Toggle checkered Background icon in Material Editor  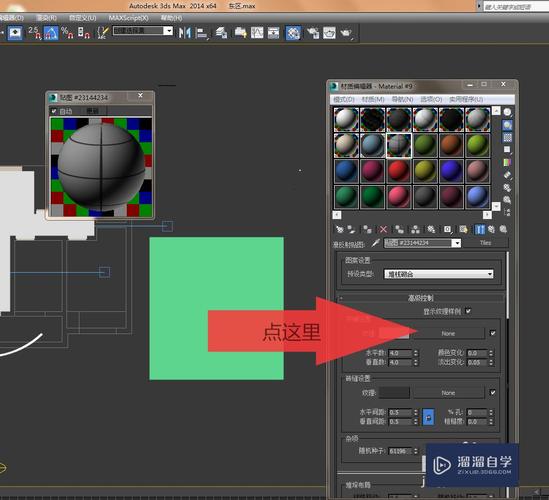507,137
